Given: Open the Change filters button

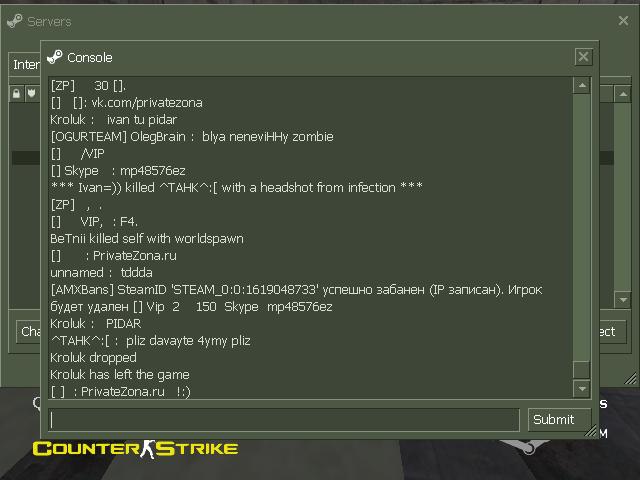Looking at the screenshot, I should [29, 331].
